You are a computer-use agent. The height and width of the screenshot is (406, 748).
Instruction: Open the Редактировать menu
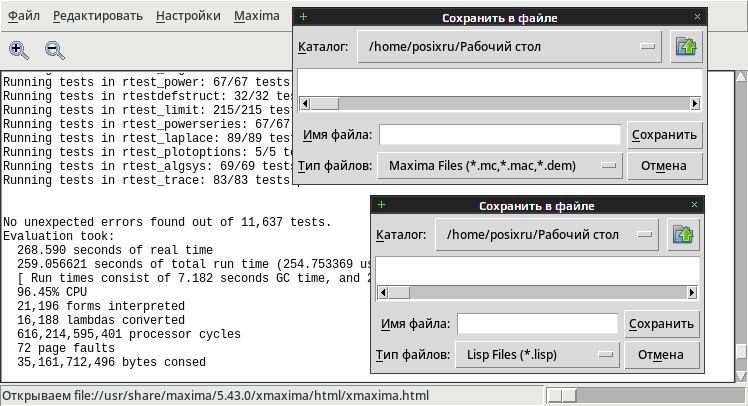point(98,16)
